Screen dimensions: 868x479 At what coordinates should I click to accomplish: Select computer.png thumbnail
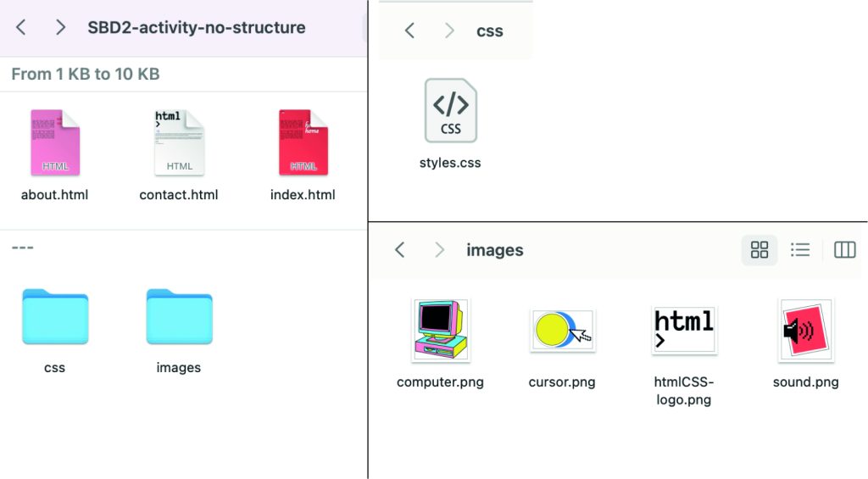tap(441, 331)
